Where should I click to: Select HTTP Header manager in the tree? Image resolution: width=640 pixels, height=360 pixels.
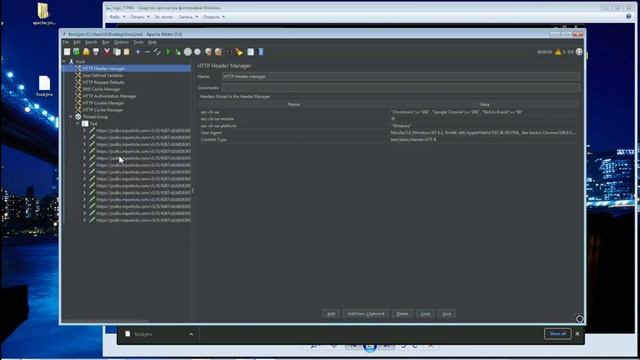point(103,69)
